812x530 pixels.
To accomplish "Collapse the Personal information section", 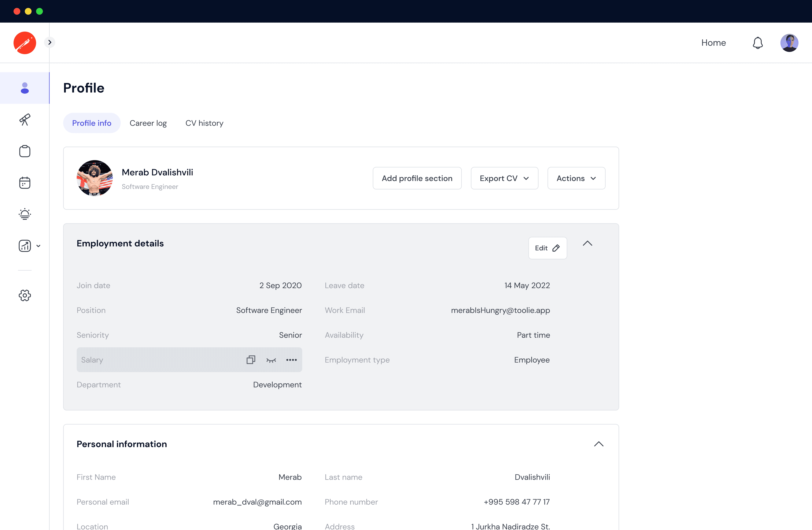I will coord(599,444).
